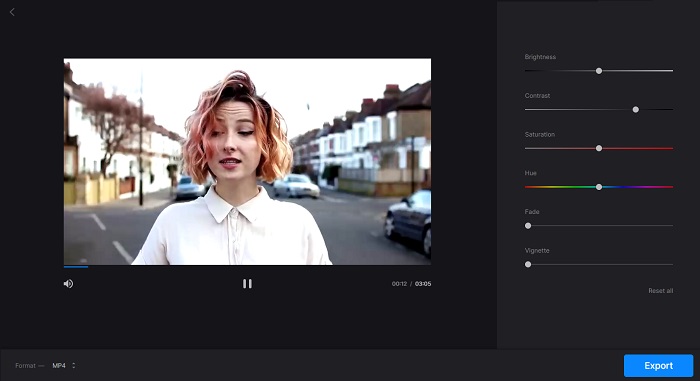Click the right end of Vignette track
This screenshot has height=381, width=700.
(671, 264)
